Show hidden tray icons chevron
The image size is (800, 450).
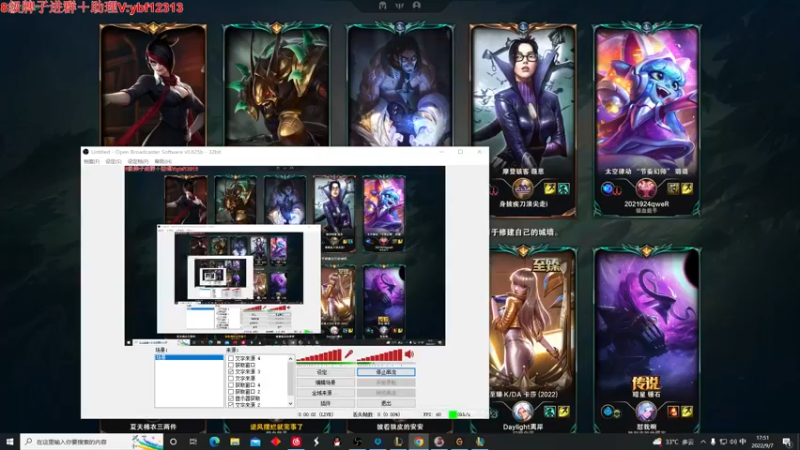tap(703, 442)
